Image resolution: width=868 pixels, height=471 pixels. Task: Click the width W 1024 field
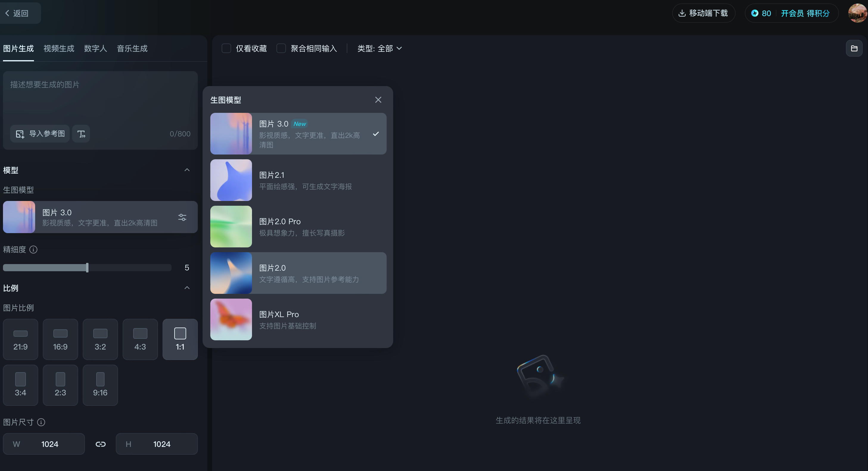[44, 444]
